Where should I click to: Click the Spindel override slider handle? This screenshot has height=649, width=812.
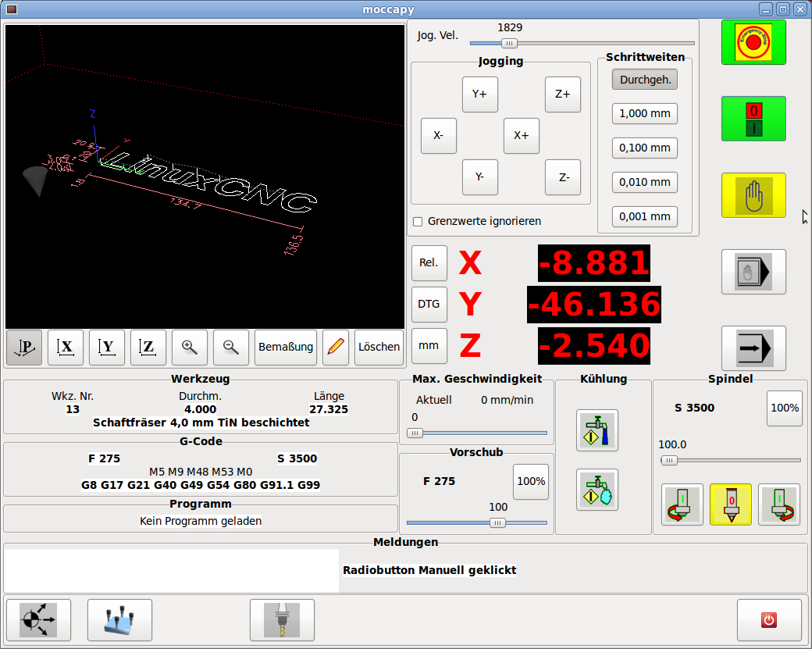669,461
